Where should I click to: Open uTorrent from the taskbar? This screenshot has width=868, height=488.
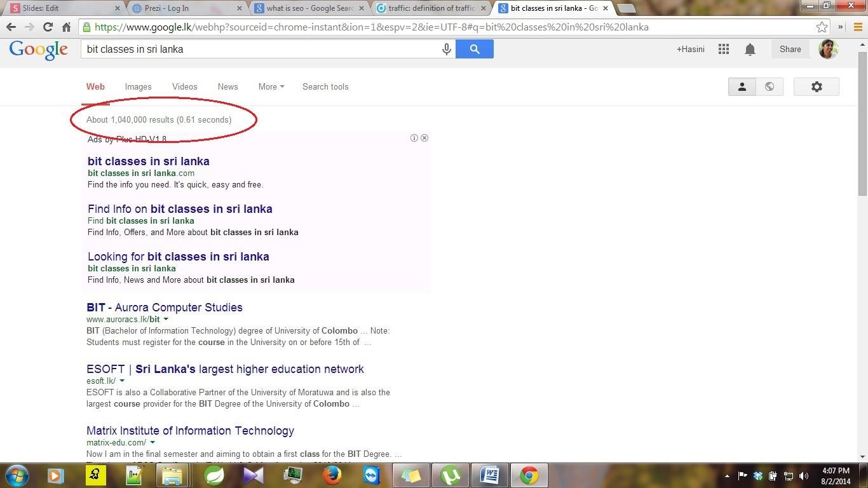[451, 475]
